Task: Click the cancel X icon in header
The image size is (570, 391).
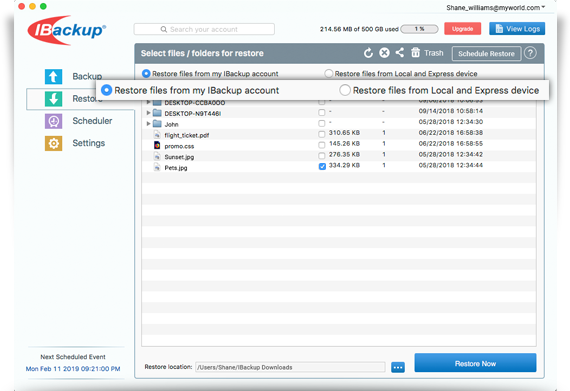Action: click(x=384, y=53)
